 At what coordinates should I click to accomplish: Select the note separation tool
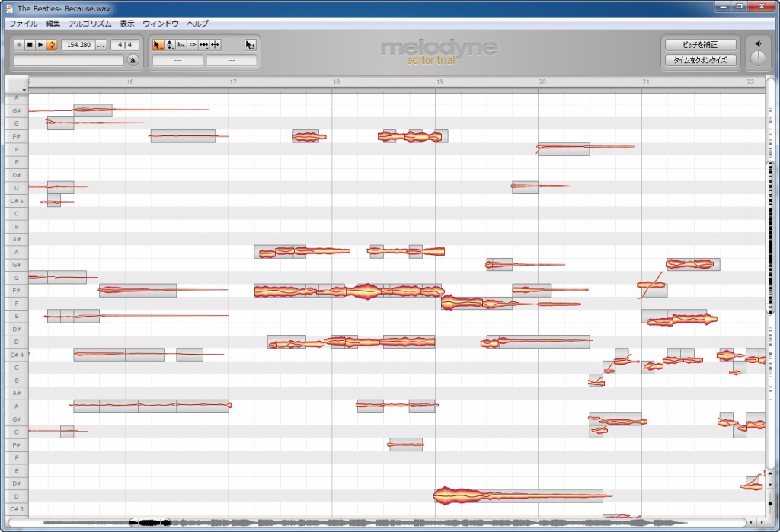click(215, 45)
